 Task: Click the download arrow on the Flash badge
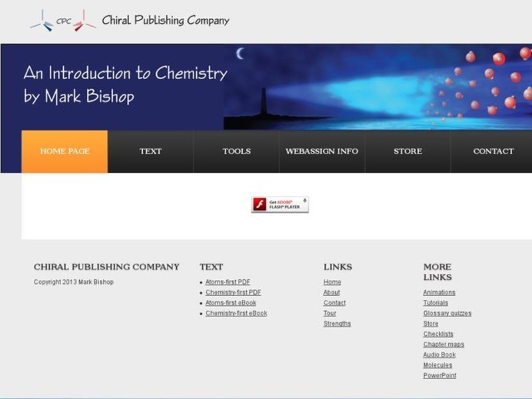click(305, 201)
